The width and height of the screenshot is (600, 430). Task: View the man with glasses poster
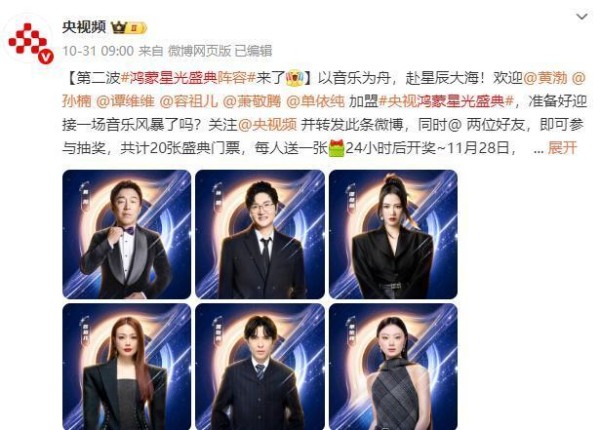click(x=260, y=234)
